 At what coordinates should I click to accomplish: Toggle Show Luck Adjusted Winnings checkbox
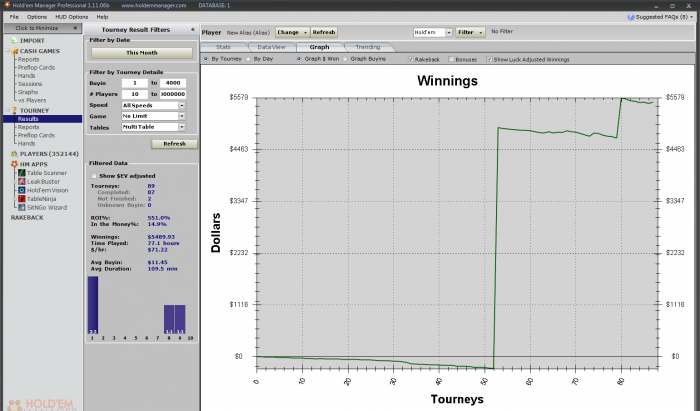[x=490, y=59]
